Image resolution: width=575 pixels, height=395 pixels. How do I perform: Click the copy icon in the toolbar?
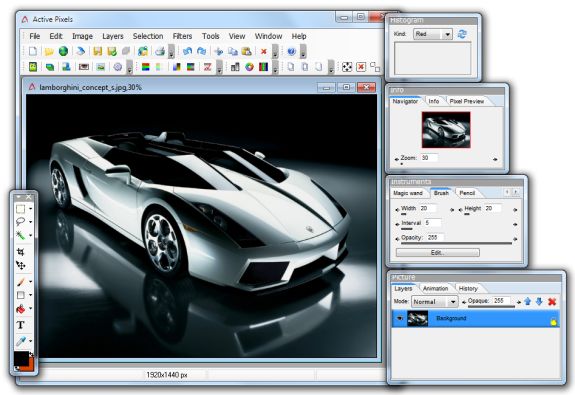pos(233,51)
